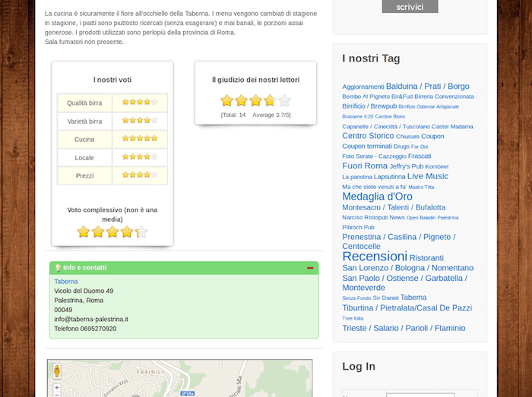Open the Live Music tag
The width and height of the screenshot is (532, 397).
(x=428, y=176)
